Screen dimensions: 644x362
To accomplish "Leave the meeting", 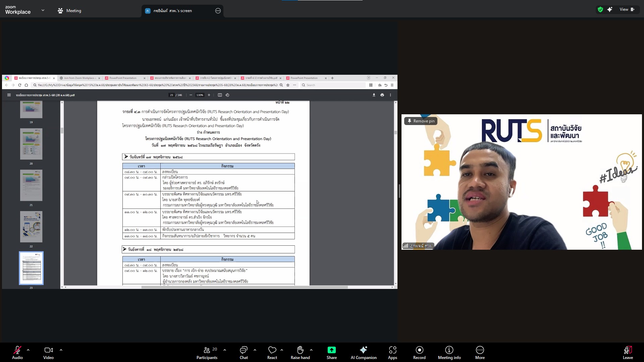I will [x=628, y=352].
